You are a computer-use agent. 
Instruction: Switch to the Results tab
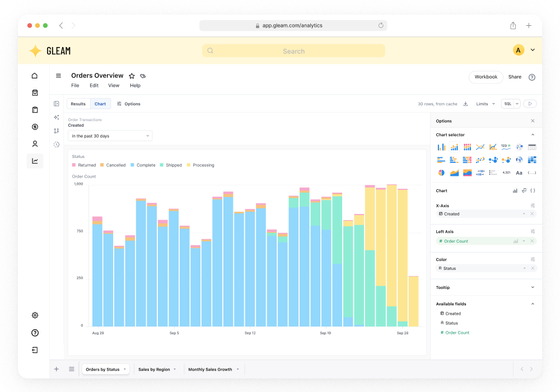tap(78, 104)
